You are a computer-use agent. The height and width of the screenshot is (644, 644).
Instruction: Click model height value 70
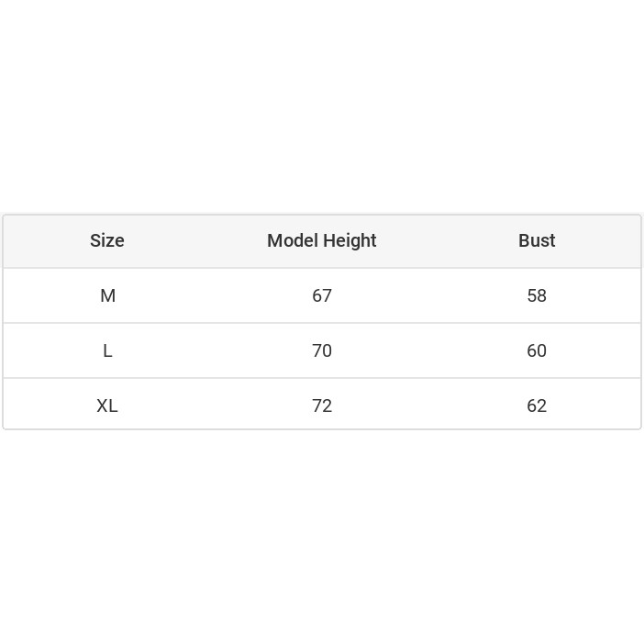[x=321, y=350]
